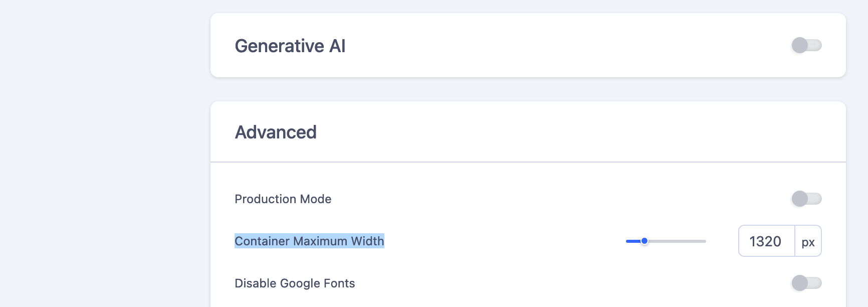Click the px unit box
868x307 pixels.
click(x=808, y=242)
